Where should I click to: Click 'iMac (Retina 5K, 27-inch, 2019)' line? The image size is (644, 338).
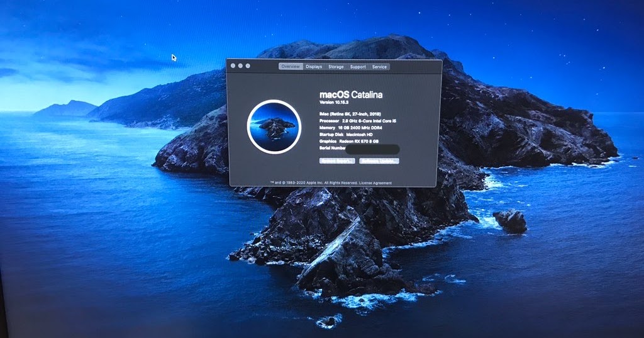coord(350,114)
